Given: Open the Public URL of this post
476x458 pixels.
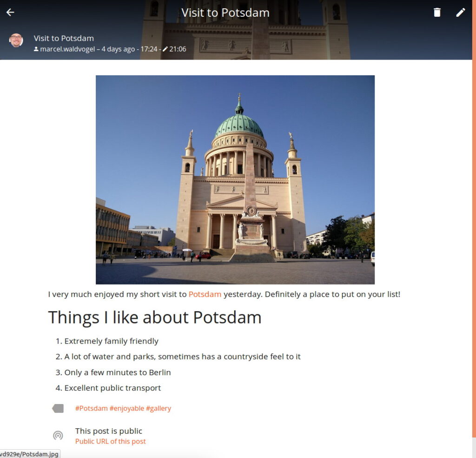Looking at the screenshot, I should 111,441.
